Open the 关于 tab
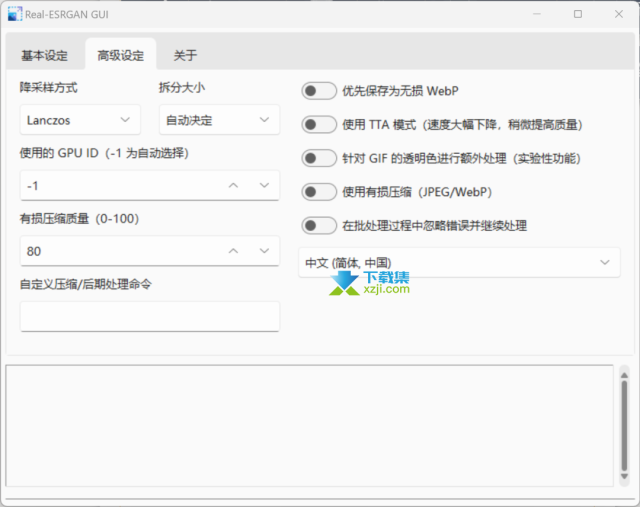640x507 pixels. [185, 55]
